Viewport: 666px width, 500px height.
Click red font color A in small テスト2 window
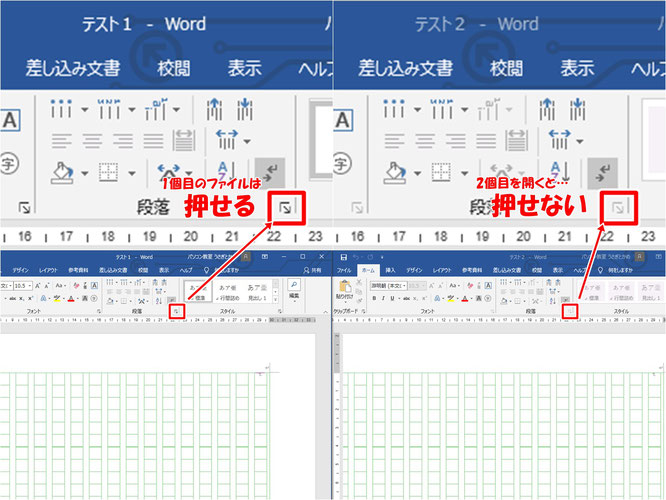tap(465, 299)
